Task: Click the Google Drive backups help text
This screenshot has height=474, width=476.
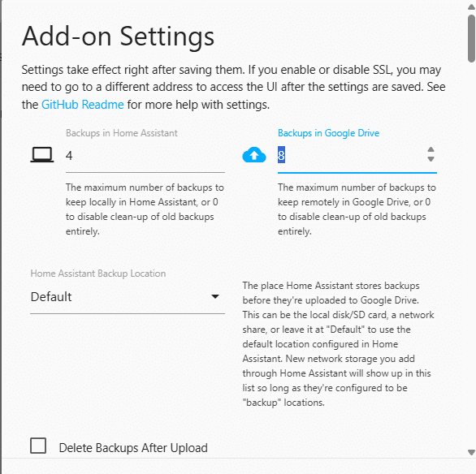Action: tap(357, 209)
